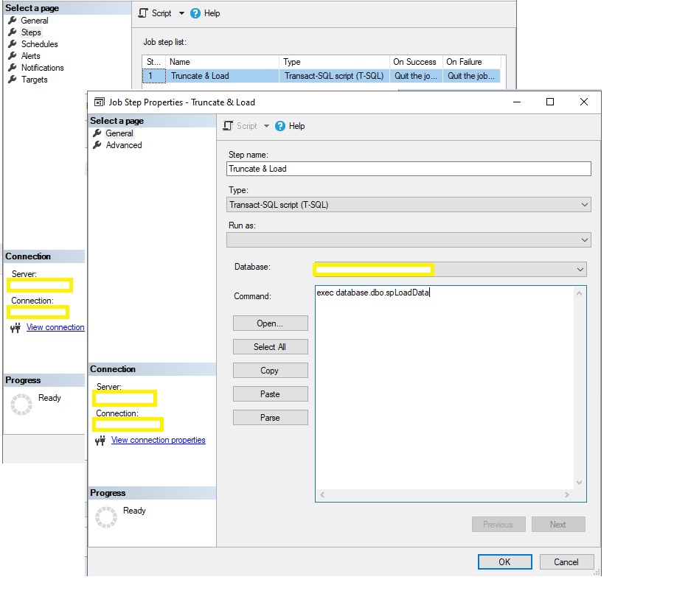Viewport: 674px width, 616px height.
Task: Select the Steps page in the left pane
Action: [29, 32]
